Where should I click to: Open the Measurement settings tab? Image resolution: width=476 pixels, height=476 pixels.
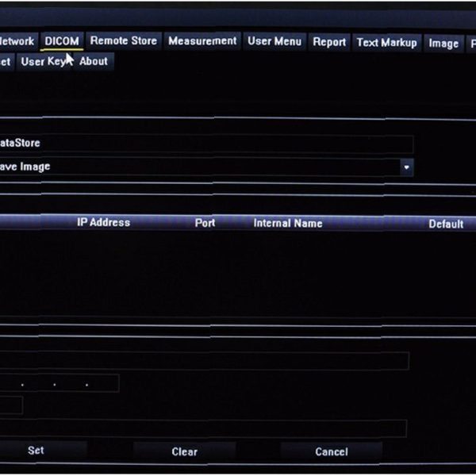pos(202,41)
